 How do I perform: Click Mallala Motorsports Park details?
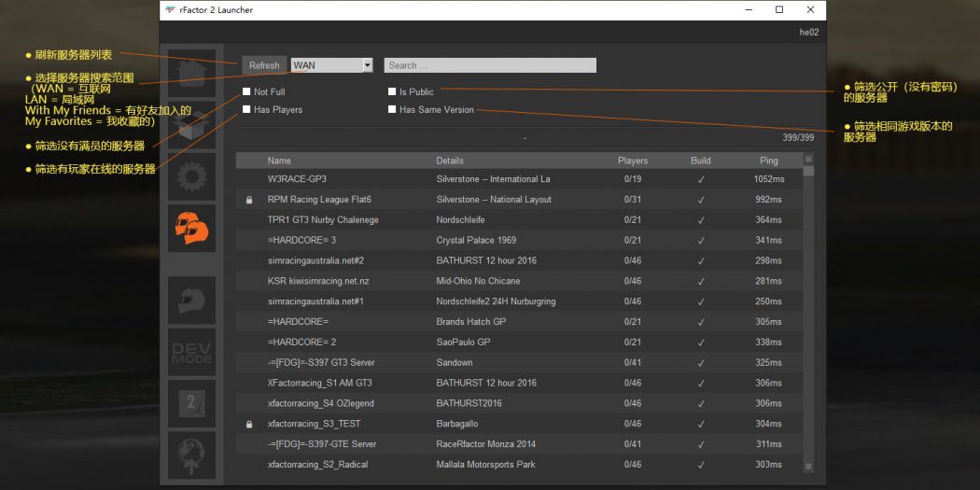point(485,465)
